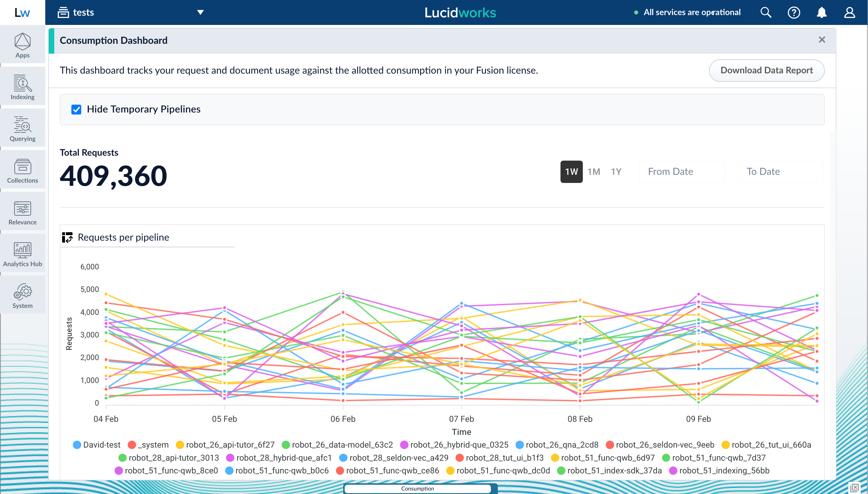This screenshot has height=494, width=868.
Task: Toggle robot_26_hybrid-que_0325 legend entry
Action: (x=454, y=445)
